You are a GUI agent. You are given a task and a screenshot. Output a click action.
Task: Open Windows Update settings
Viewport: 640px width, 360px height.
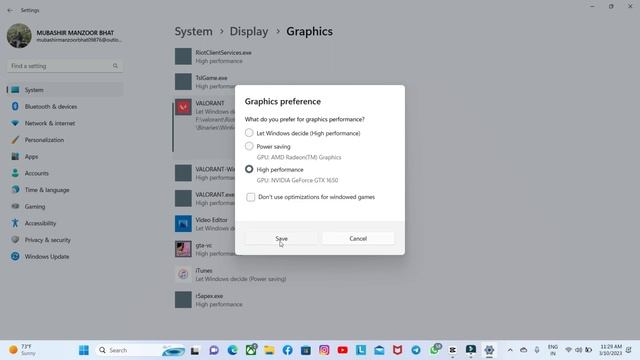point(65,257)
